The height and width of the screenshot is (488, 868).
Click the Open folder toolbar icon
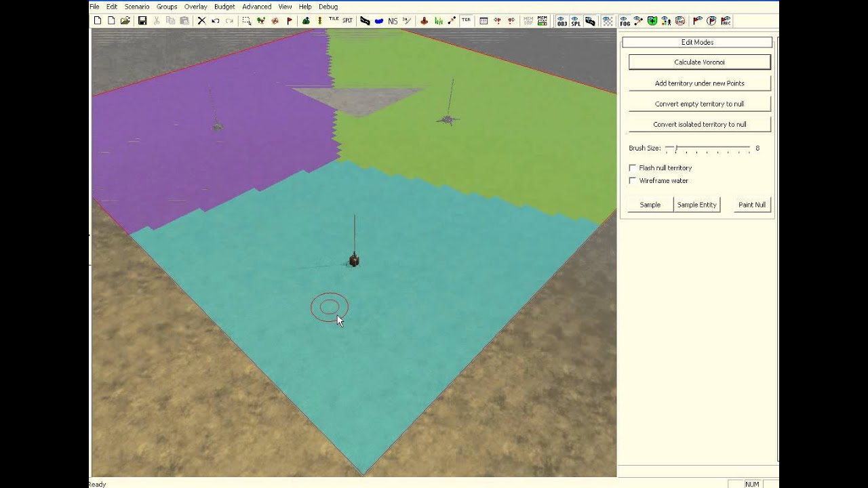125,21
